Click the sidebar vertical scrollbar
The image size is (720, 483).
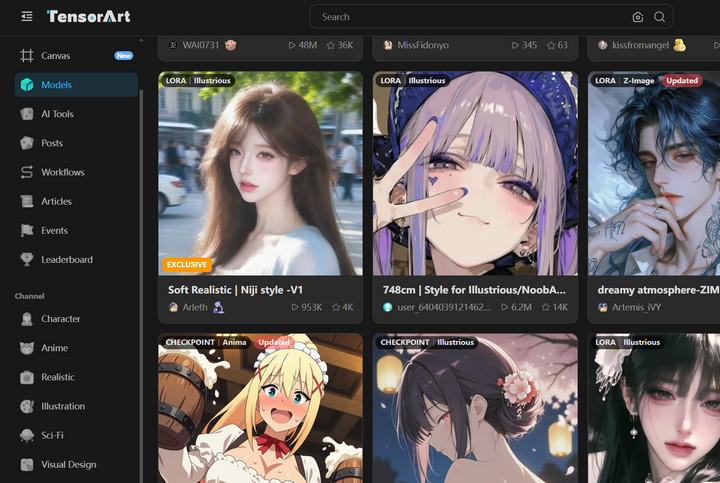click(141, 285)
